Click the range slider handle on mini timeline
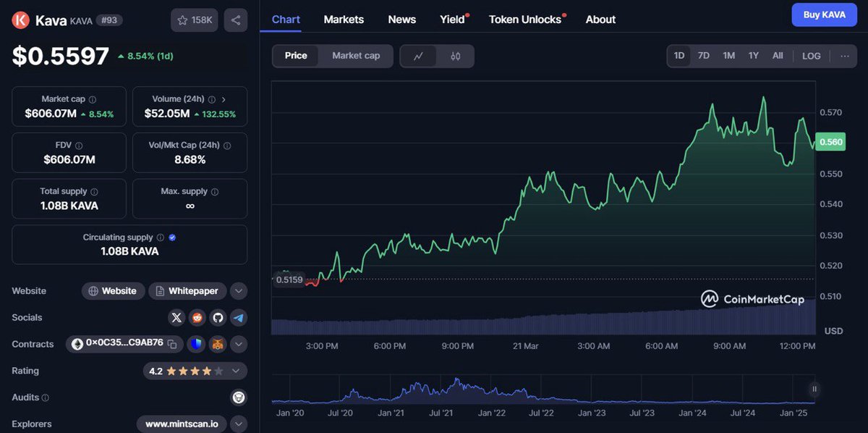The image size is (868, 433). click(x=814, y=389)
